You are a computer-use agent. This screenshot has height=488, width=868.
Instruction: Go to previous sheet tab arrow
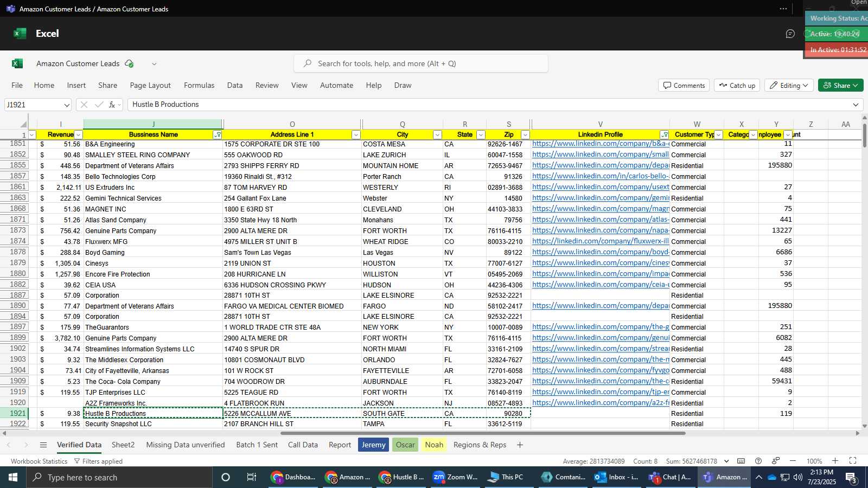[9, 445]
